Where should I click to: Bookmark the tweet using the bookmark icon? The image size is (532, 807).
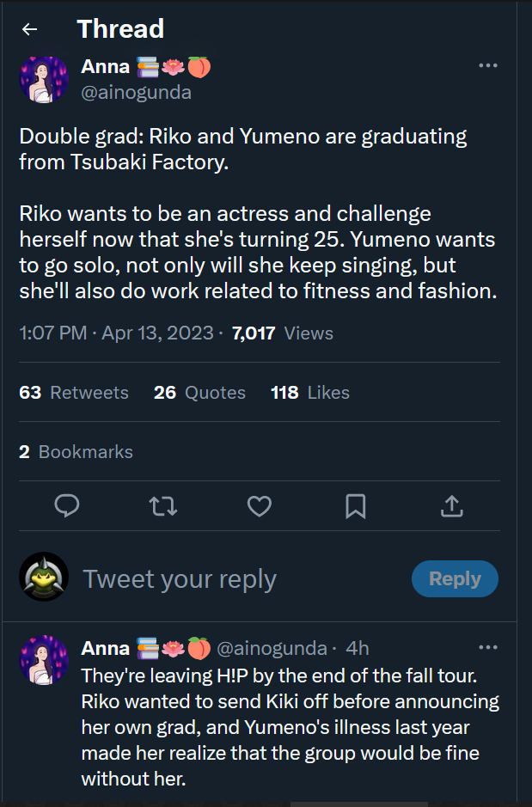[355, 506]
